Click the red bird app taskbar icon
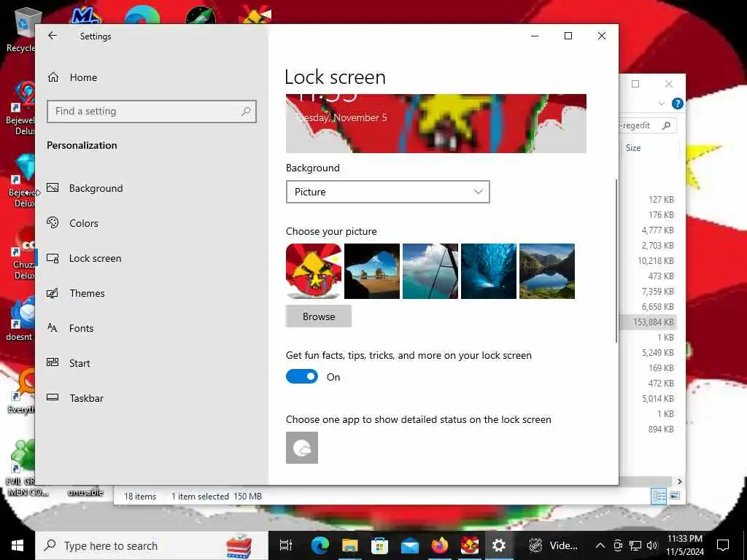Viewport: 747px width, 560px height. [x=469, y=545]
